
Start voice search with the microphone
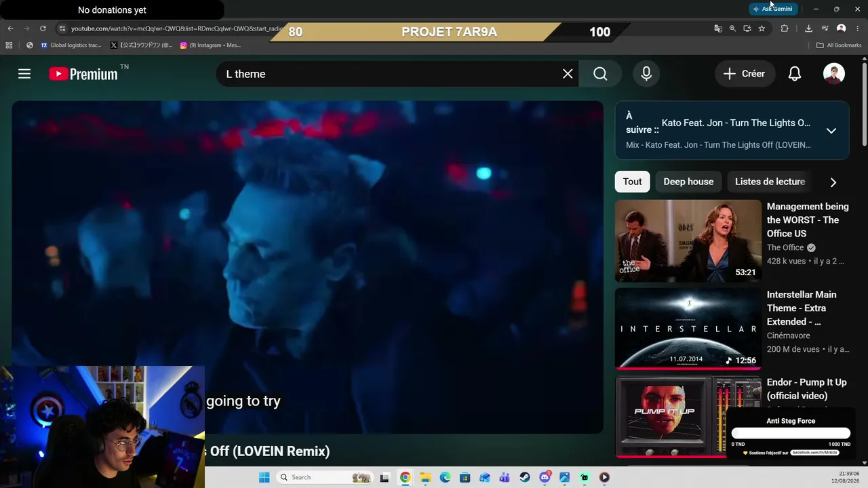646,74
